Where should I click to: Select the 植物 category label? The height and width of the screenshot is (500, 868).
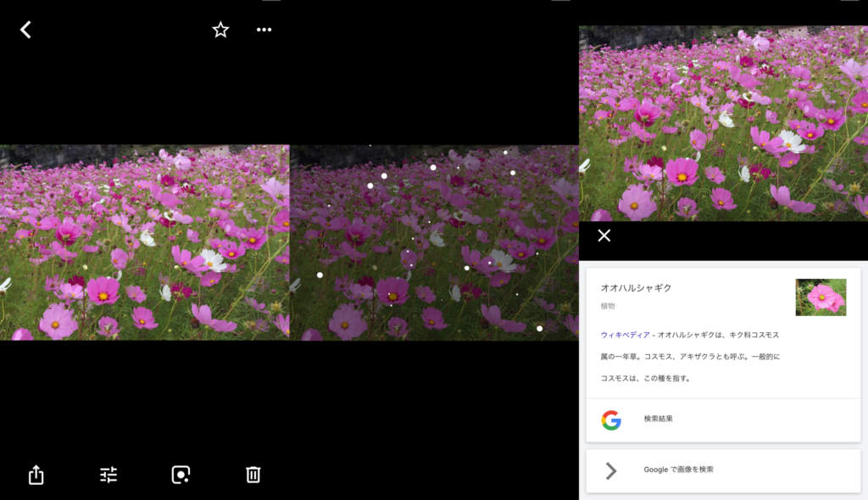tap(608, 306)
